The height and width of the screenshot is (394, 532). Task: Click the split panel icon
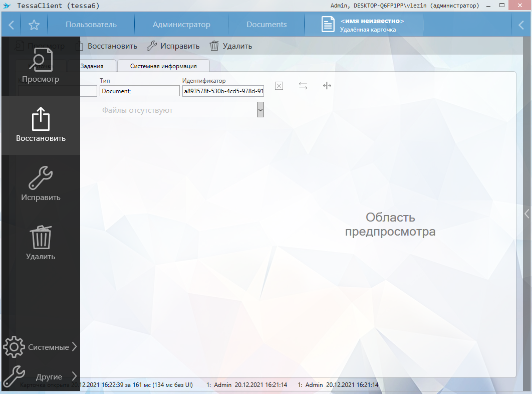tap(327, 86)
